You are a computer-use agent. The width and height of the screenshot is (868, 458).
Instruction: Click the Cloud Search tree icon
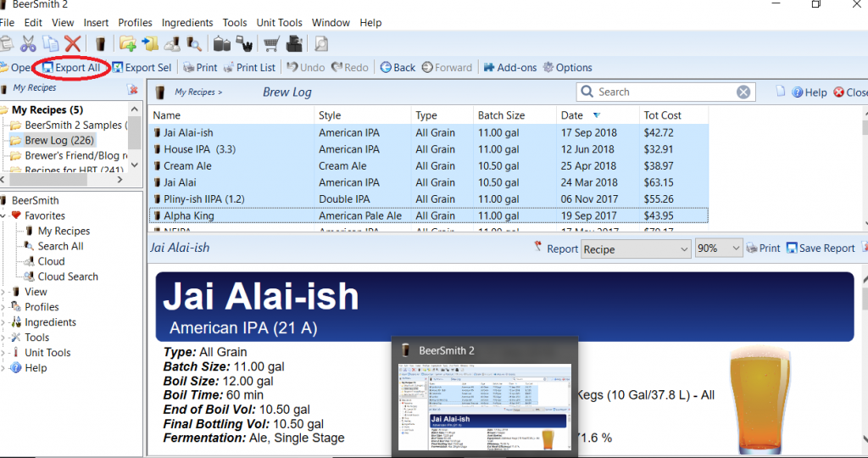point(30,276)
